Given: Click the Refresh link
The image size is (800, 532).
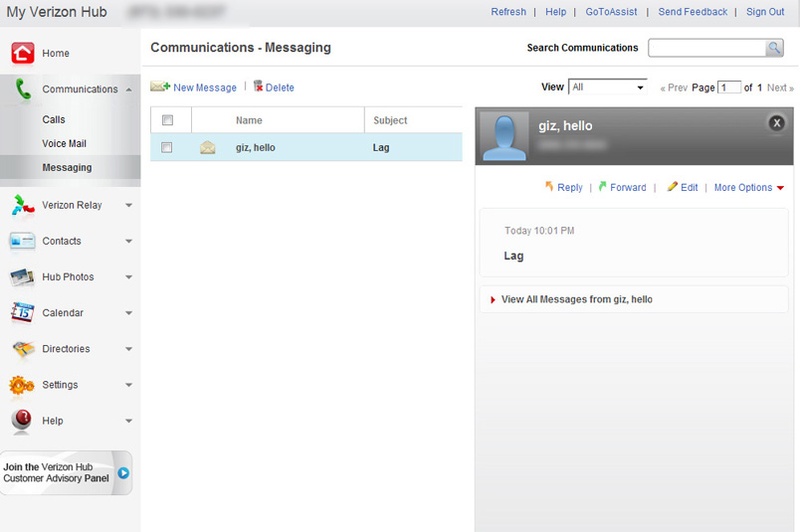Looking at the screenshot, I should point(508,12).
